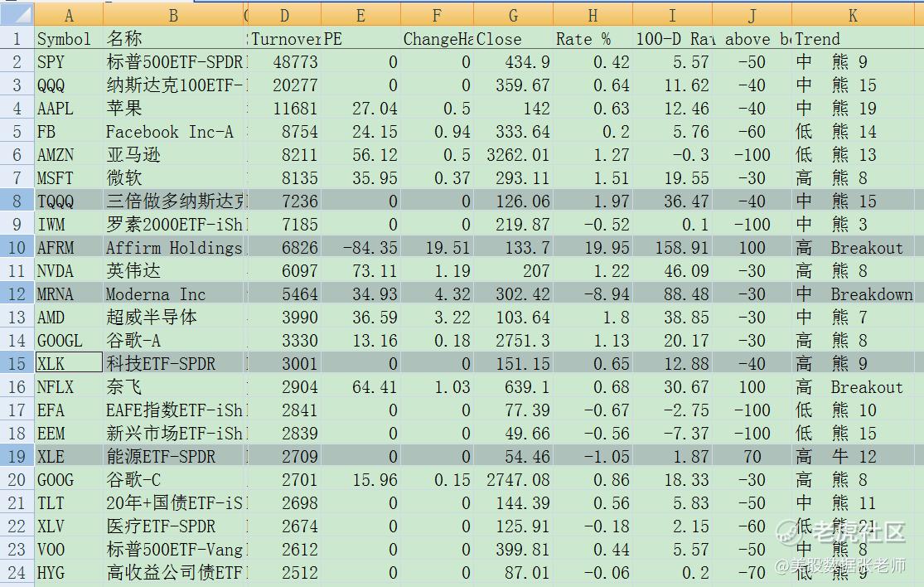The width and height of the screenshot is (924, 587).
Task: Select column K header
Action: 853,15
